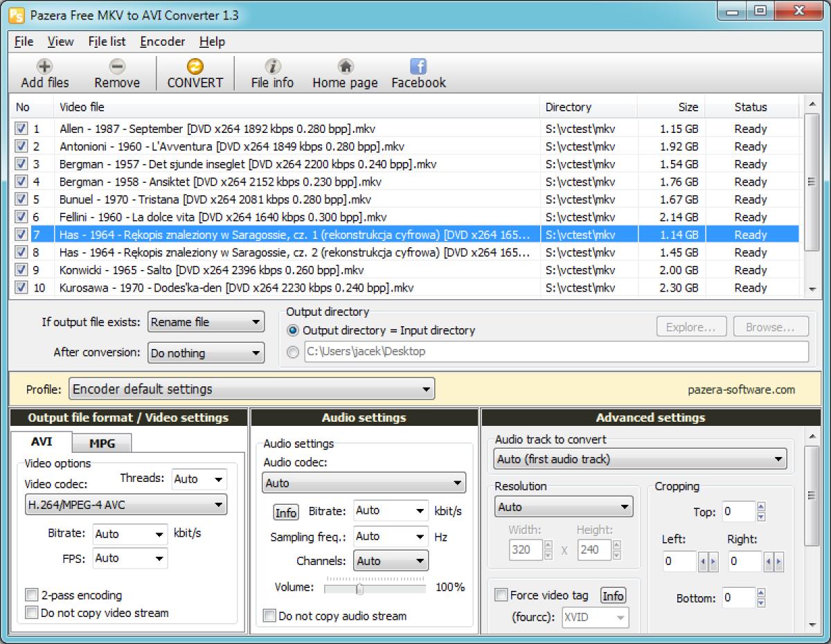Open the Encoder menu

click(162, 42)
